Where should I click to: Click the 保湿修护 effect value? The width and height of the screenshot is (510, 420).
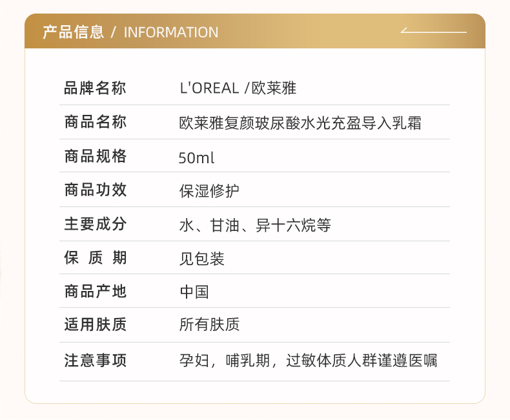click(209, 191)
